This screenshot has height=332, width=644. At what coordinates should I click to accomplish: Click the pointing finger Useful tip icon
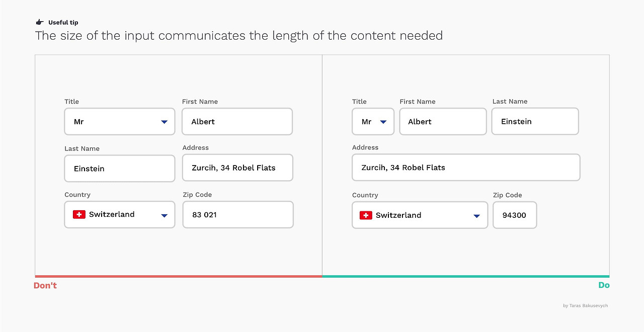(39, 21)
